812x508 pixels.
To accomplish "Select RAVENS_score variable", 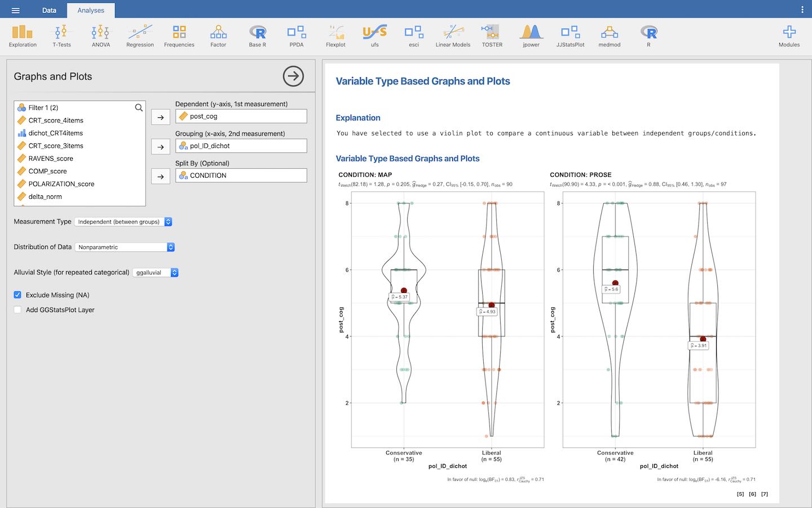I will point(80,159).
